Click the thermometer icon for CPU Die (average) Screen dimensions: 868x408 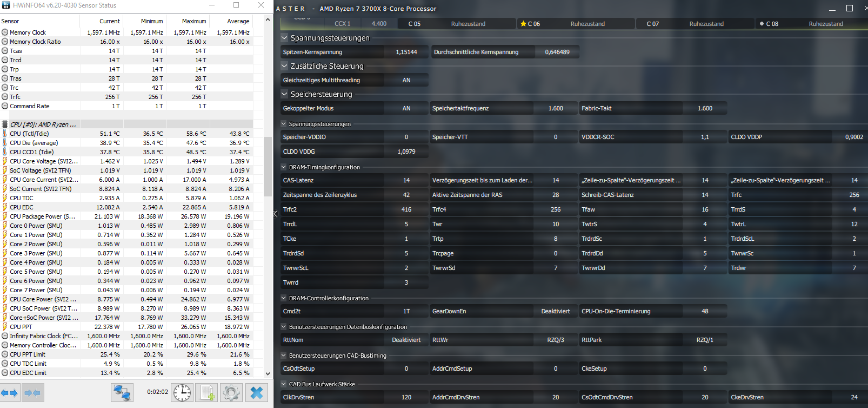coord(5,143)
